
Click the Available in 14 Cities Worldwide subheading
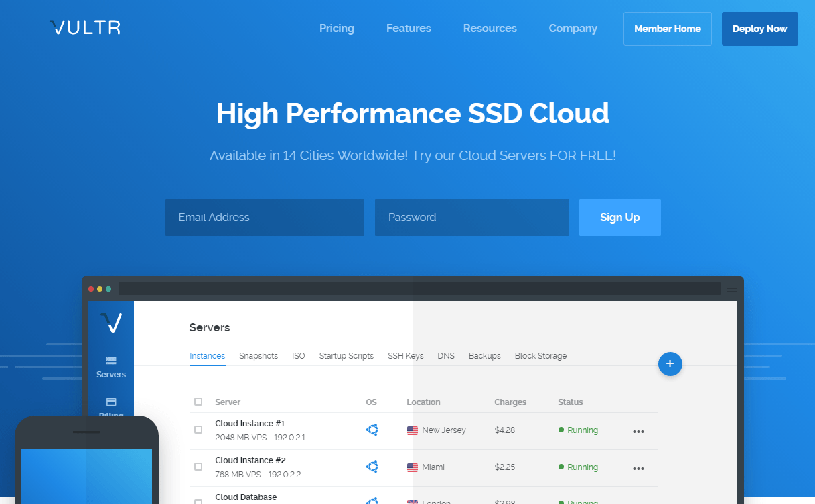413,156
